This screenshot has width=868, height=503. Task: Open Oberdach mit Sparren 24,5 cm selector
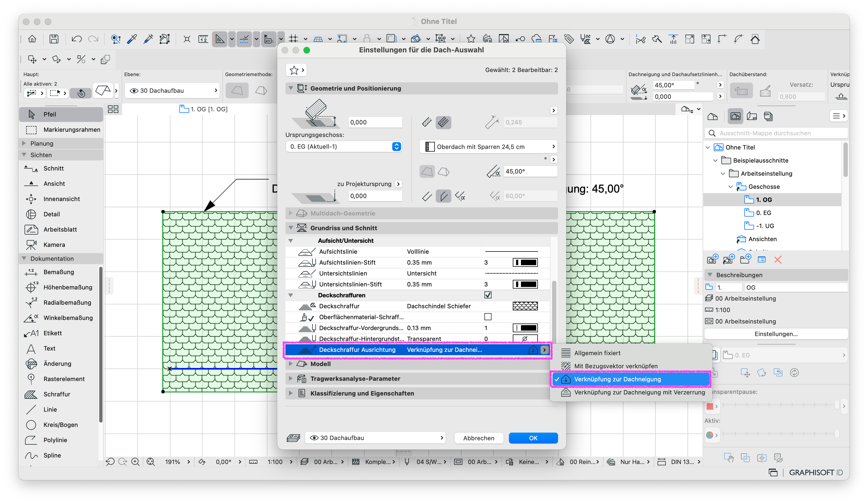point(489,147)
